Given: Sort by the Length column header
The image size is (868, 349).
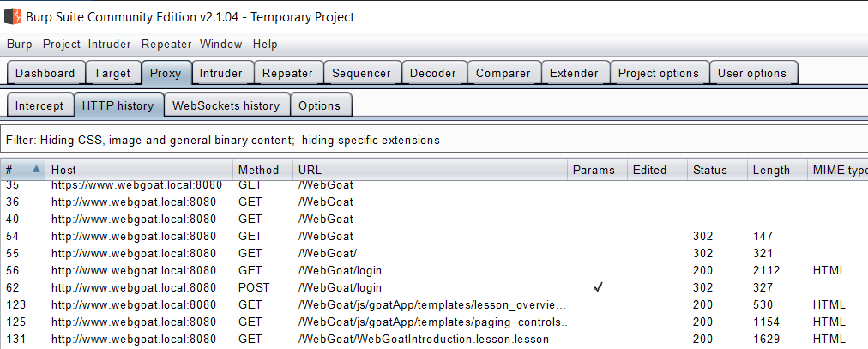Looking at the screenshot, I should point(777,170).
